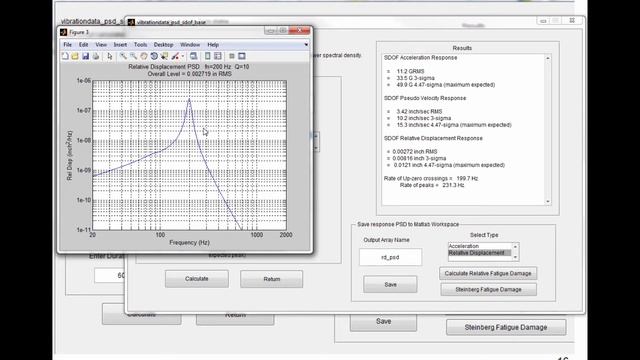
Task: Open the Window menu in Figure 3
Action: tap(190, 44)
